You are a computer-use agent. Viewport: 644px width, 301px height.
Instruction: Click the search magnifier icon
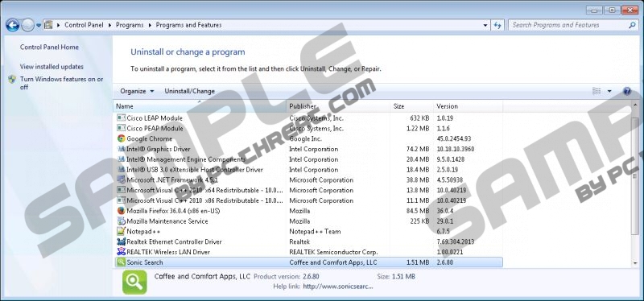pos(632,25)
